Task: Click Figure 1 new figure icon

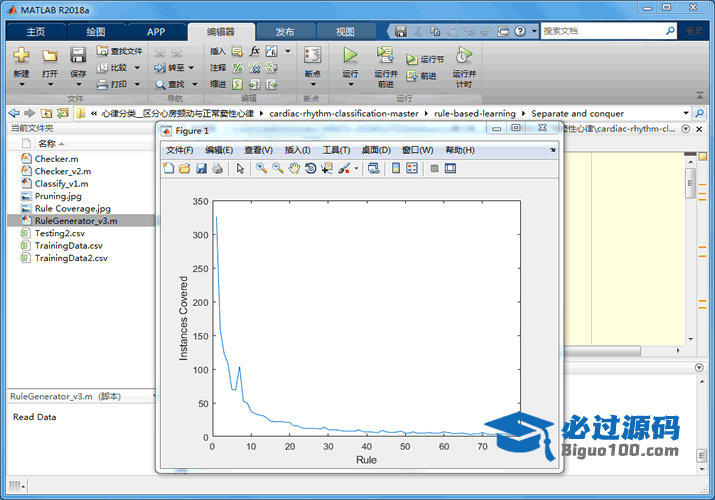Action: point(169,168)
